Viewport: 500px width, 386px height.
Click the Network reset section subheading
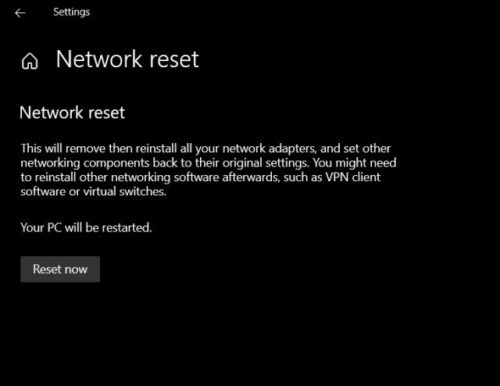[72, 113]
